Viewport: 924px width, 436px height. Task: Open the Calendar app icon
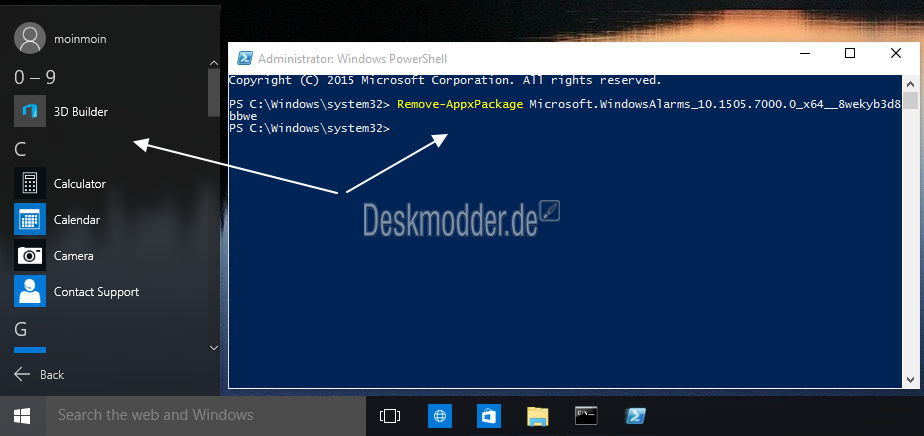(29, 219)
